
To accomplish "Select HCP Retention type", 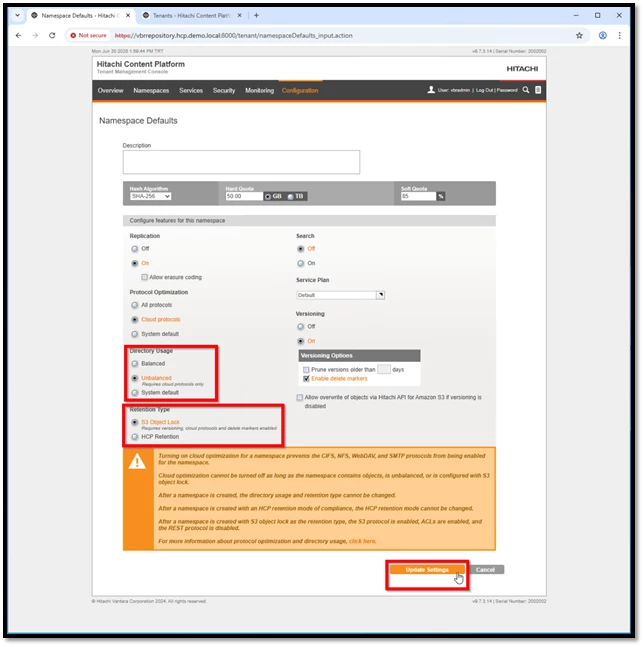I will pos(134,437).
